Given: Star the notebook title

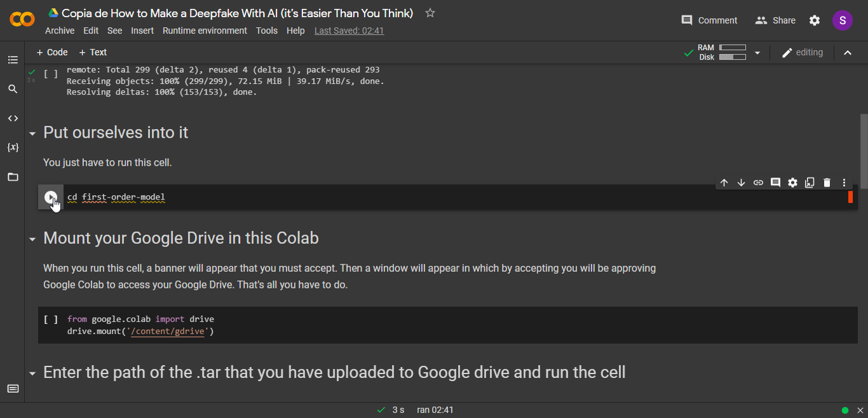Looking at the screenshot, I should 430,13.
